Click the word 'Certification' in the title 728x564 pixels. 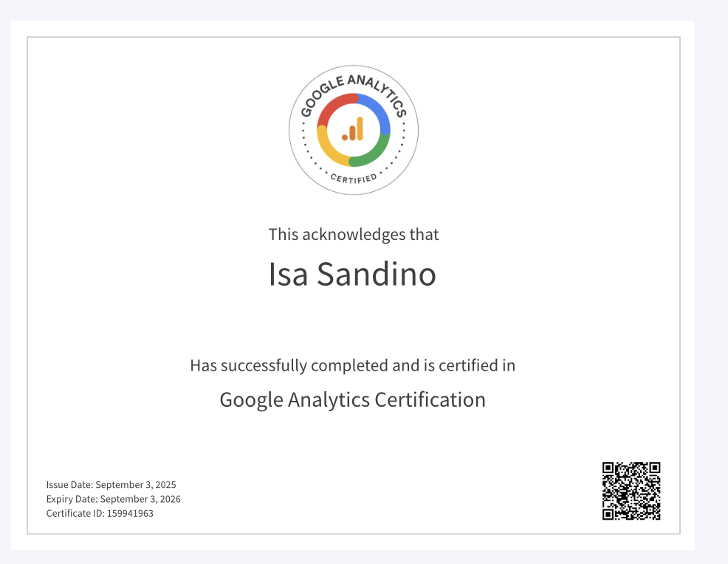[430, 400]
